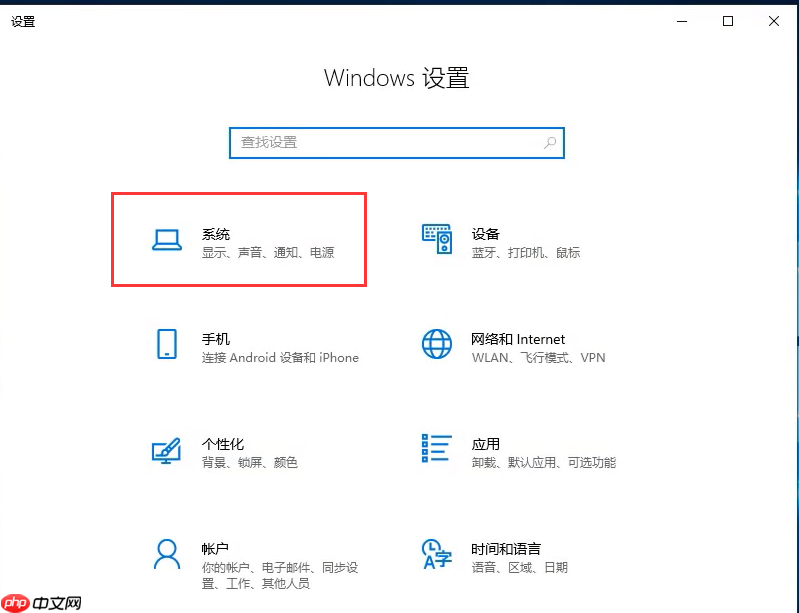Click the Windows 设置 heading
This screenshot has width=799, height=613.
coord(396,78)
